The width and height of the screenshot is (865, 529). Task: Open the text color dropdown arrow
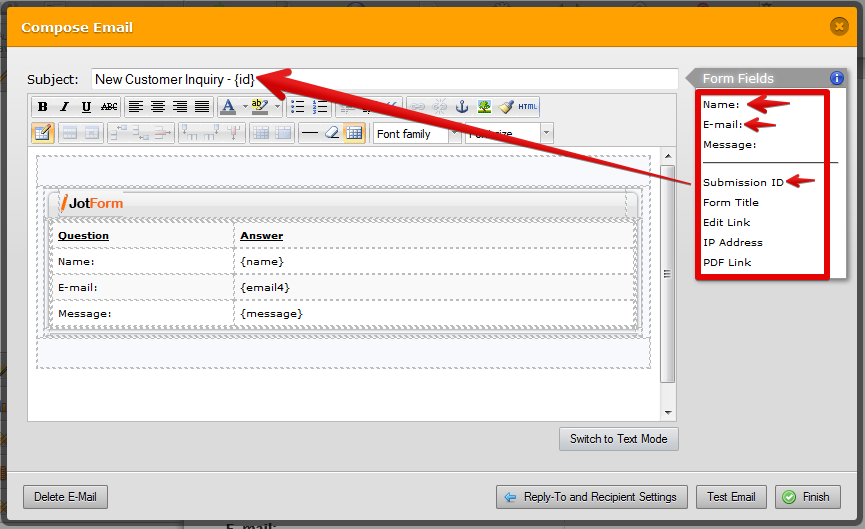point(245,107)
